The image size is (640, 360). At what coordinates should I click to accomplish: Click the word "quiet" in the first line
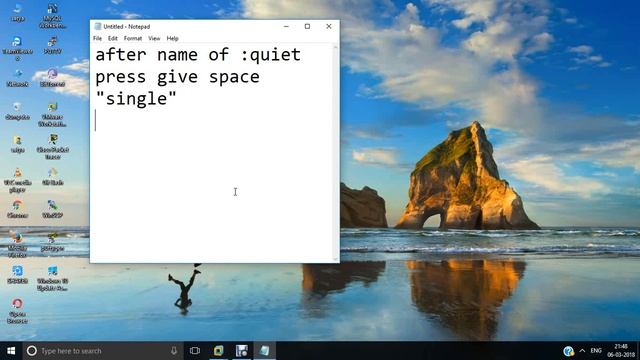(x=275, y=55)
